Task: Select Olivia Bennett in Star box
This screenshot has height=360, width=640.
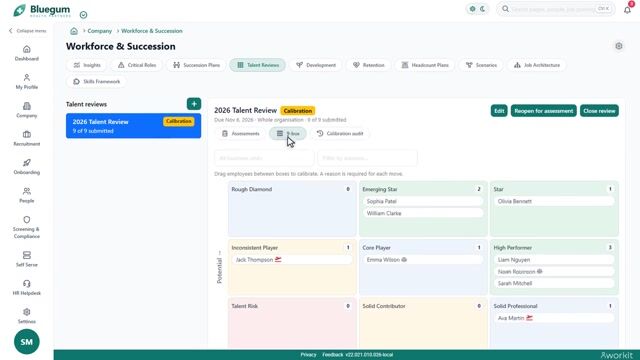Action: [x=554, y=201]
